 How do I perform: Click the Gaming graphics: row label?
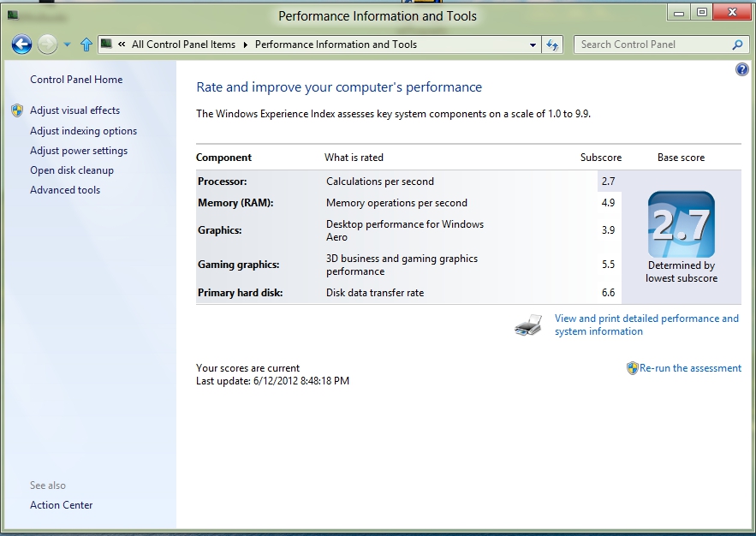(239, 265)
